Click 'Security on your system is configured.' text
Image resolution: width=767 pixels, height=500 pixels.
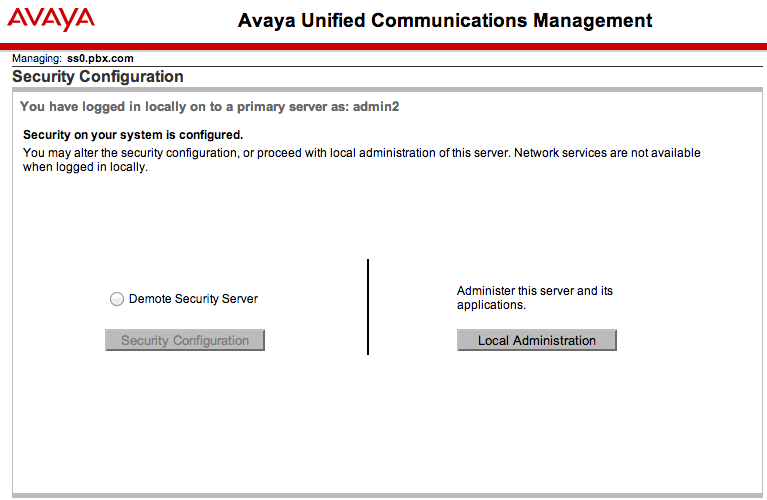pos(133,135)
